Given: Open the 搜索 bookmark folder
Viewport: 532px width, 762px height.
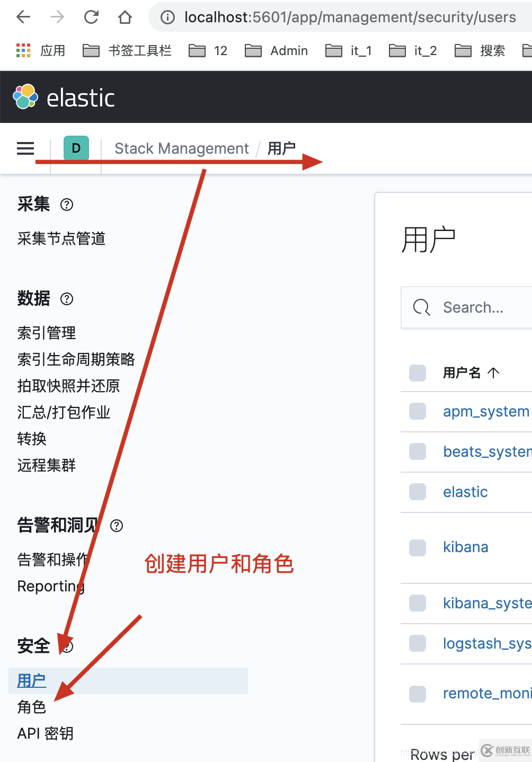Looking at the screenshot, I should (x=480, y=51).
